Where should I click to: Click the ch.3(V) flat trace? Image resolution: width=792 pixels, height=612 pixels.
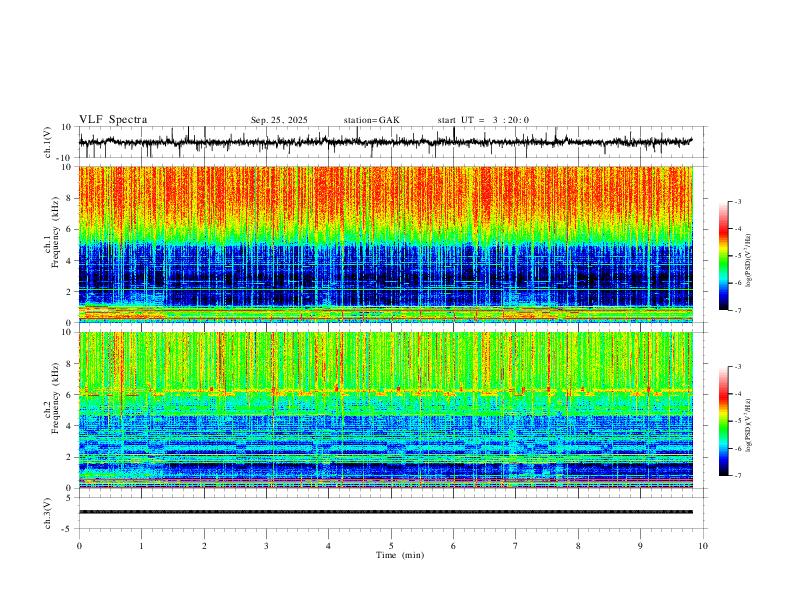385,512
